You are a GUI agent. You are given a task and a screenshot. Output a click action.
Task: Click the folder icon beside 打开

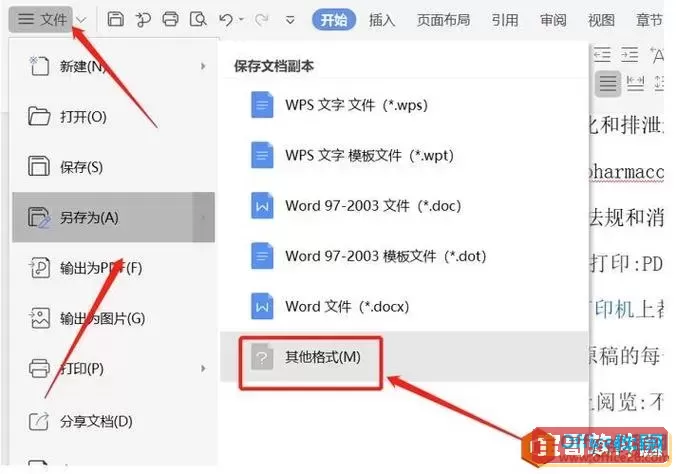pyautogui.click(x=39, y=116)
